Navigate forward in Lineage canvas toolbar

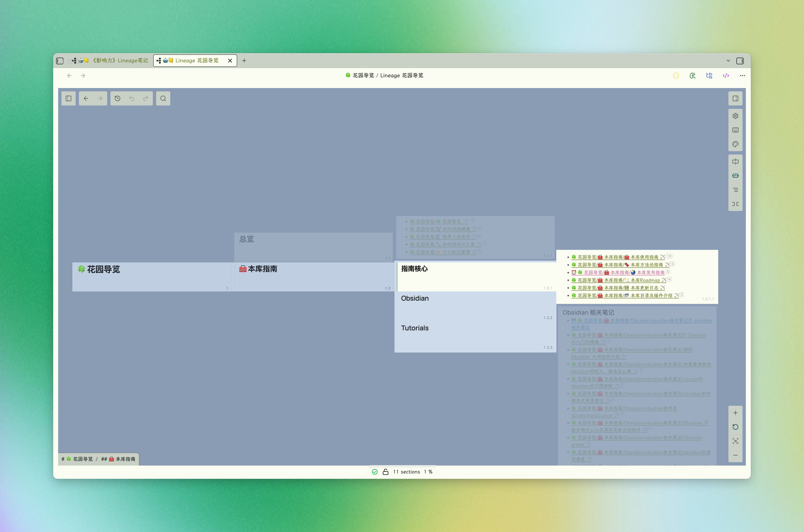tap(100, 98)
